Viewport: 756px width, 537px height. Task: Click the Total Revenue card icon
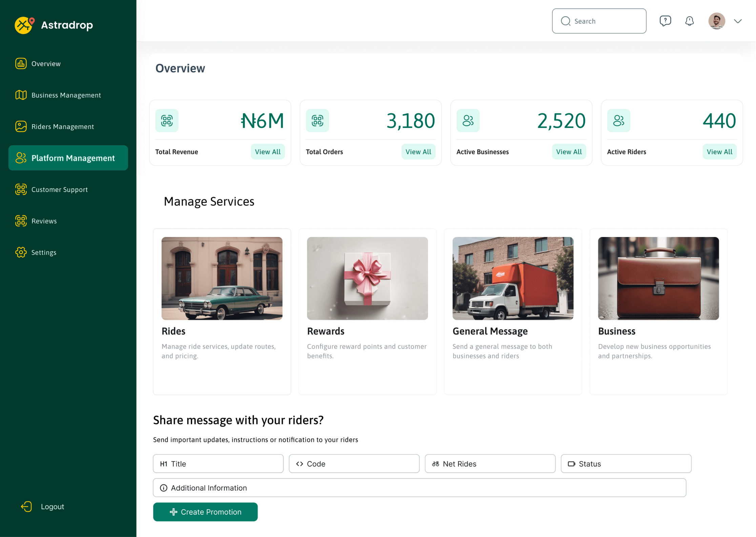167,121
